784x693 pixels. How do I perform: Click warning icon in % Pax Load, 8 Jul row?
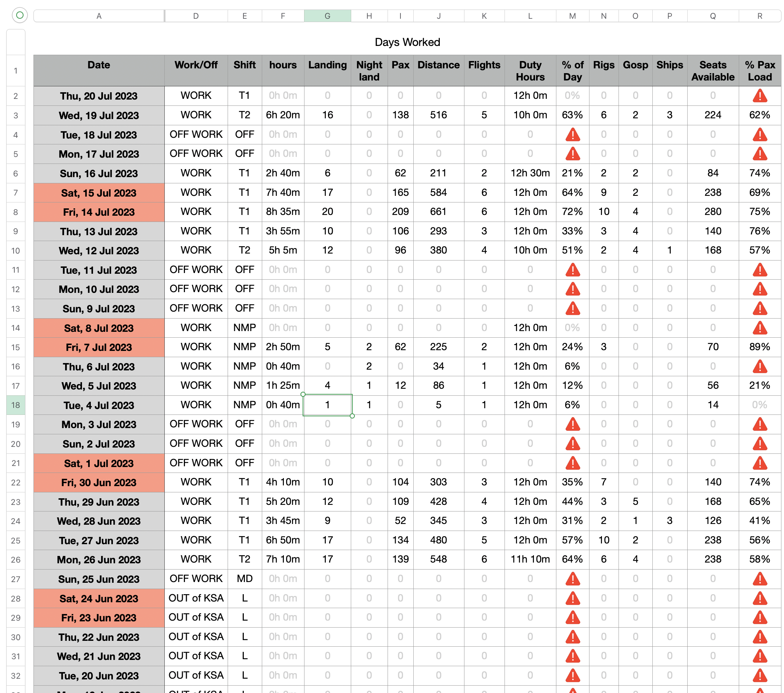[759, 328]
